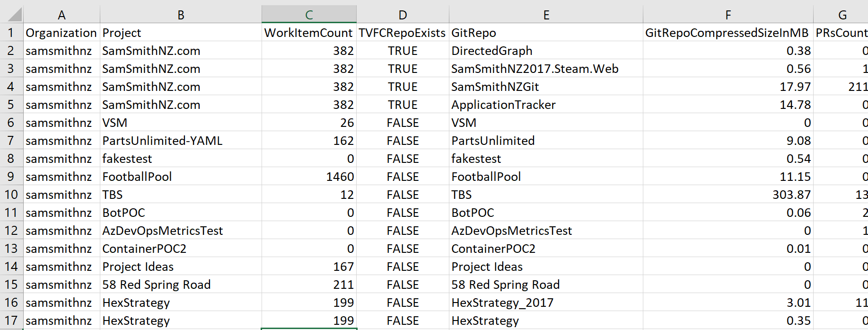868x330 pixels.
Task: Select row 17 header
Action: point(11,321)
